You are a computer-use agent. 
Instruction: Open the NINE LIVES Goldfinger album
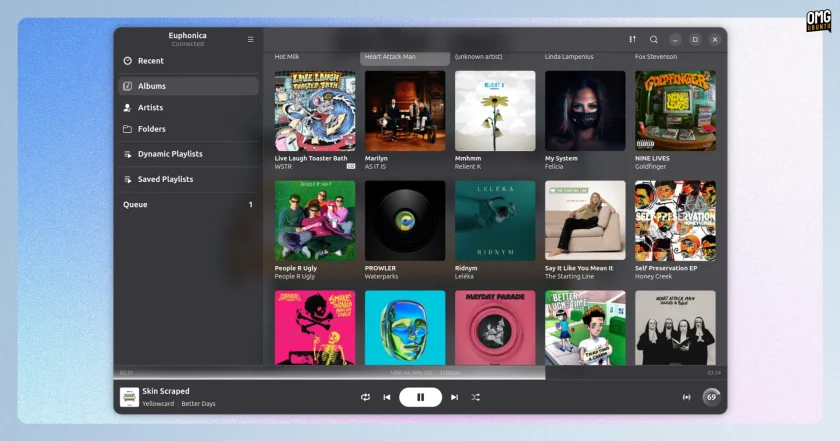click(675, 121)
